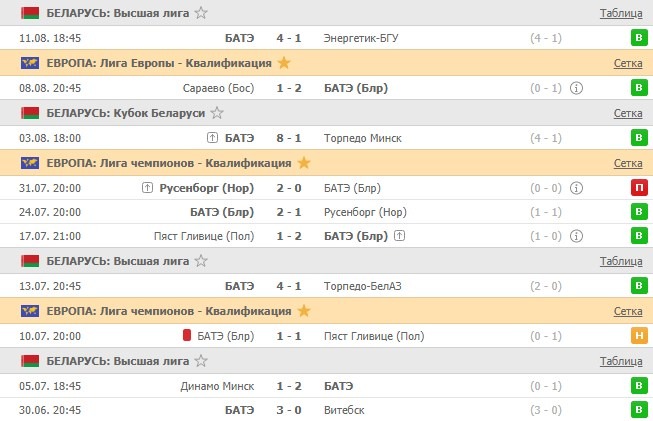653x421 pixels.
Task: Star the Высшая лига header above 11.08 match
Action: click(201, 13)
